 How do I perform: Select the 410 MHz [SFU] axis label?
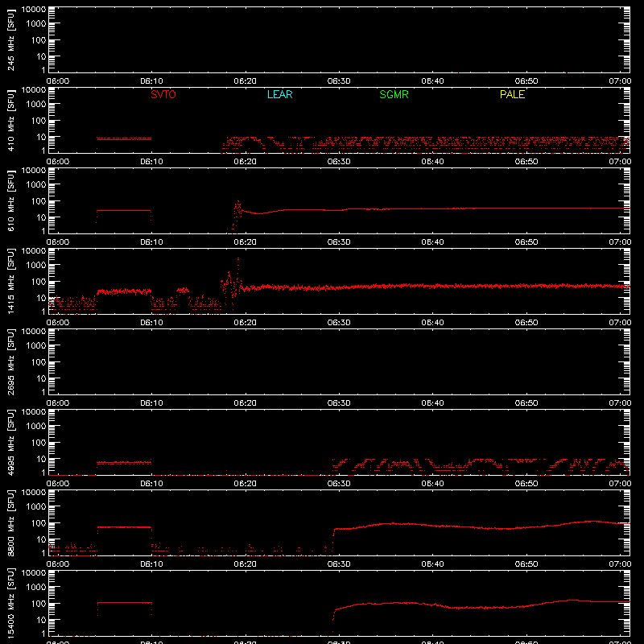coord(10,120)
